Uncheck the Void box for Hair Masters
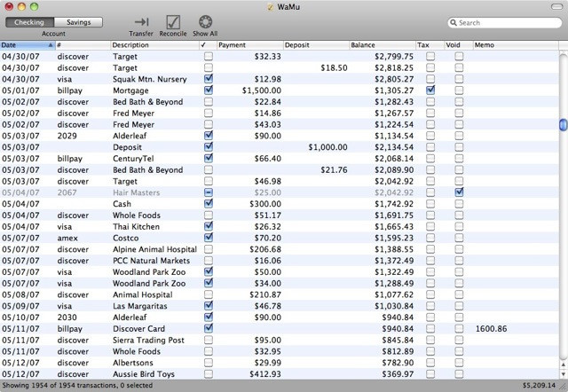568x392 pixels. 459,192
